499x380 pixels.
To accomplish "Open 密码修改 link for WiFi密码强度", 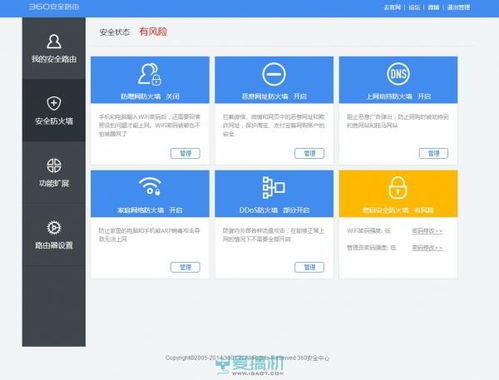I will click(x=427, y=231).
